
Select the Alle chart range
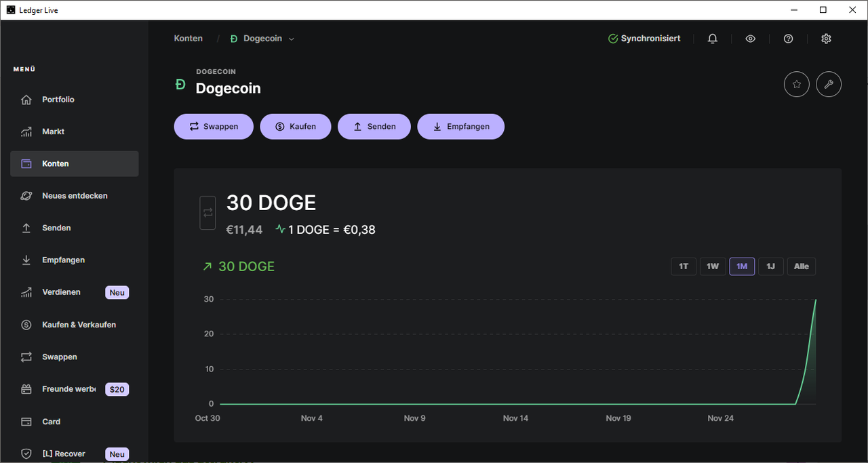pyautogui.click(x=802, y=266)
